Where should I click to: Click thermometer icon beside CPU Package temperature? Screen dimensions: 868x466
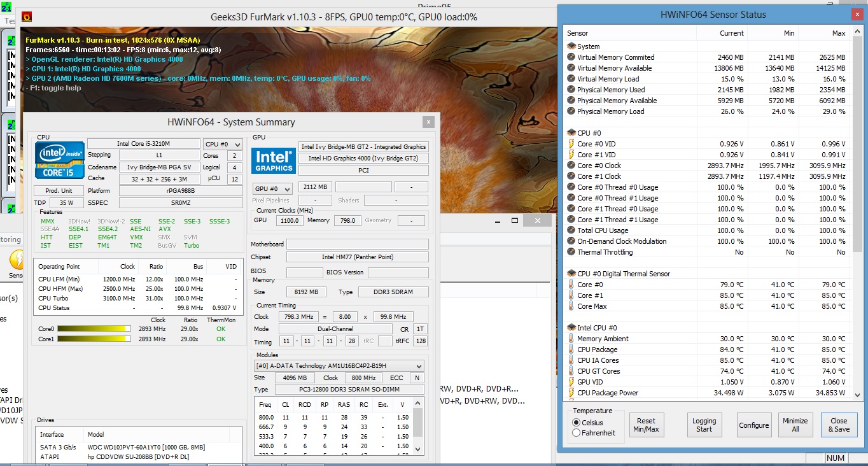point(571,349)
